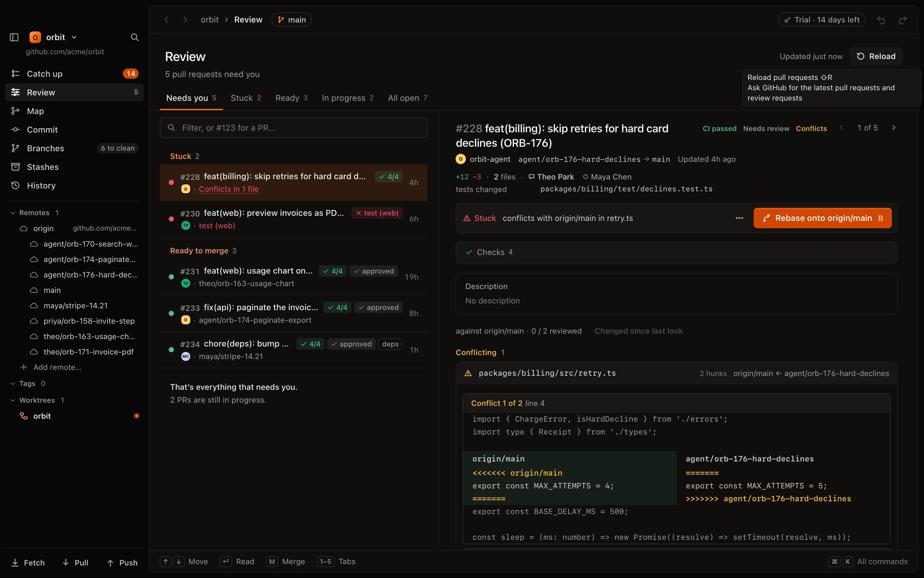Click the redo arrow icon
Image resolution: width=924 pixels, height=578 pixels.
(903, 20)
